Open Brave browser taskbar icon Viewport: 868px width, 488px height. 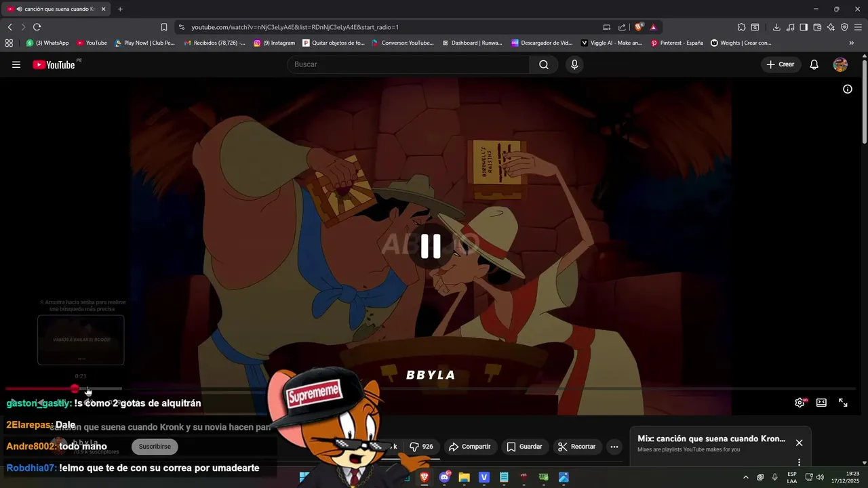[425, 477]
